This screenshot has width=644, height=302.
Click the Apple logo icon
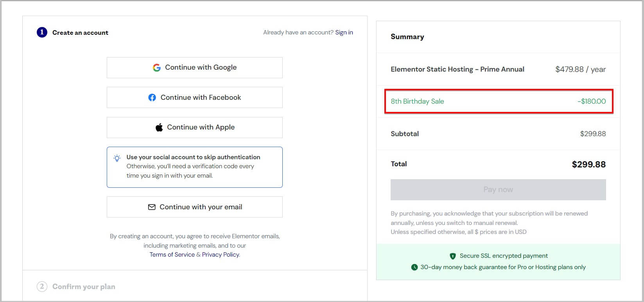tap(159, 127)
